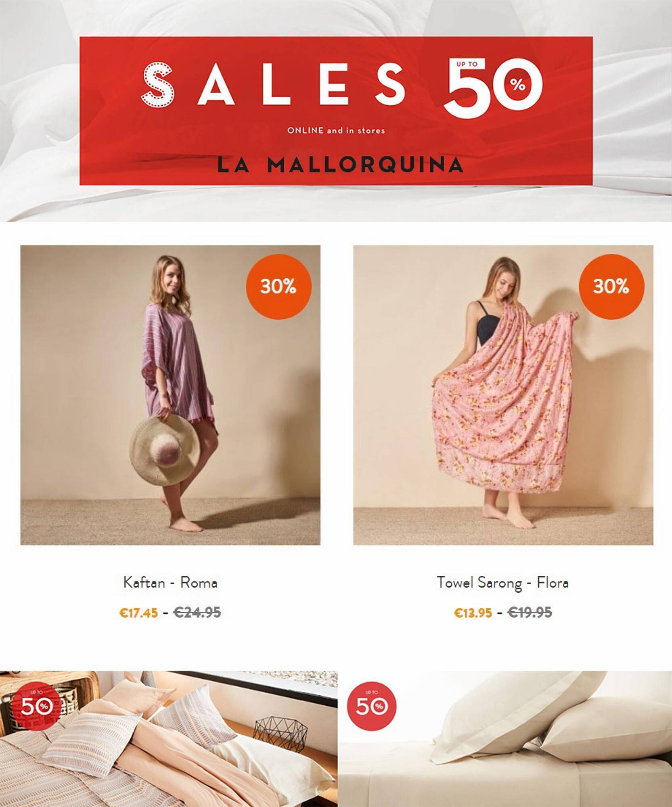Select the Towel Sarong Flora product photo

click(x=503, y=395)
